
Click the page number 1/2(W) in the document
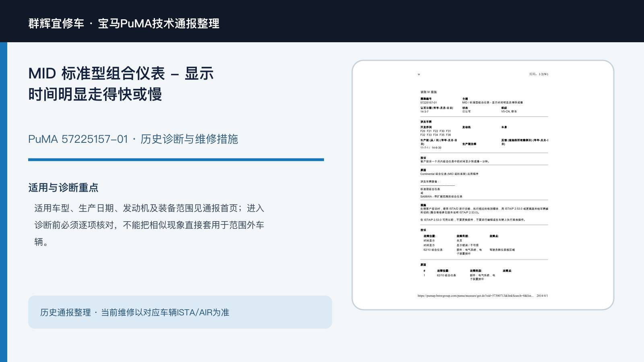click(x=543, y=74)
